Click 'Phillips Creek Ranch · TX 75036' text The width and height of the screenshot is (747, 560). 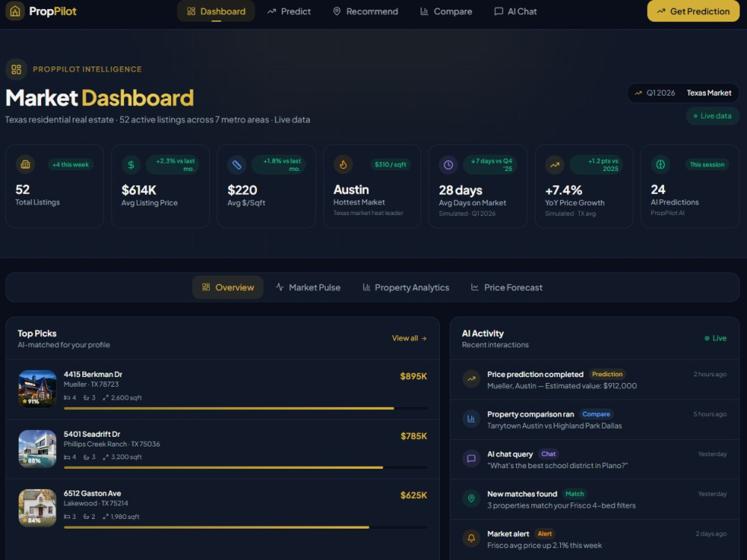[112, 444]
